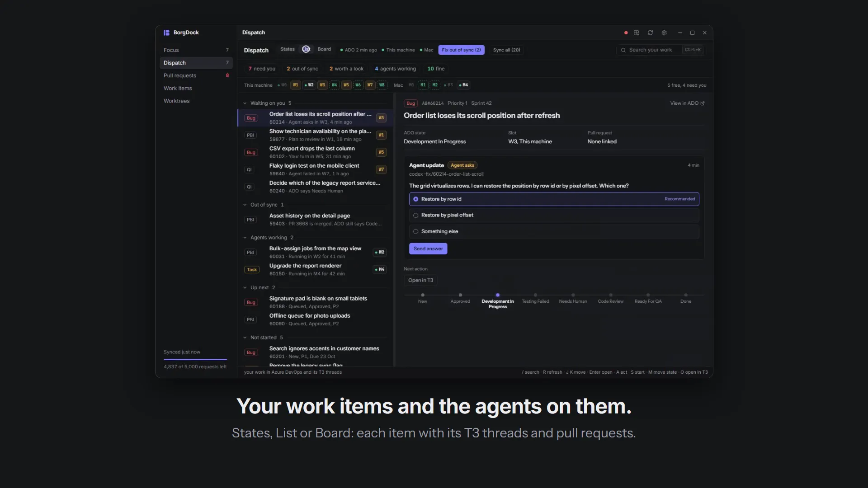This screenshot has width=868, height=488.
Task: Switch to the Board view tab
Action: [x=324, y=49]
